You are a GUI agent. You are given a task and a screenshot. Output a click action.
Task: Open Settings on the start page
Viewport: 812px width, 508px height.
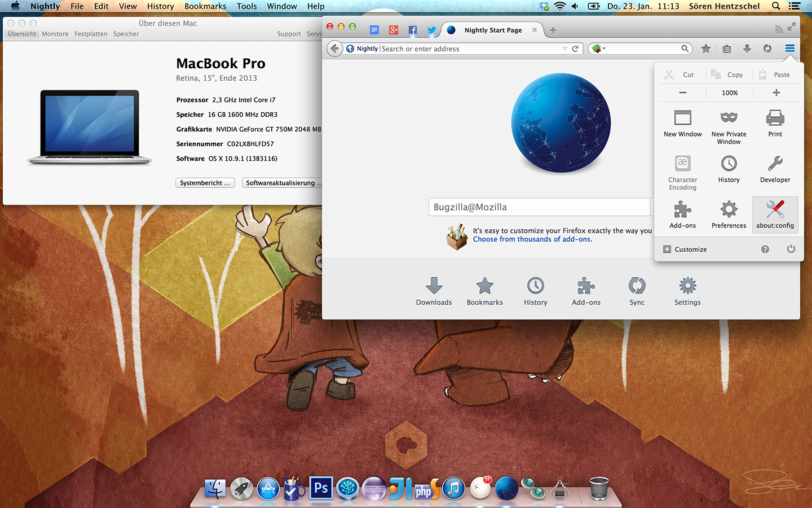tap(687, 291)
